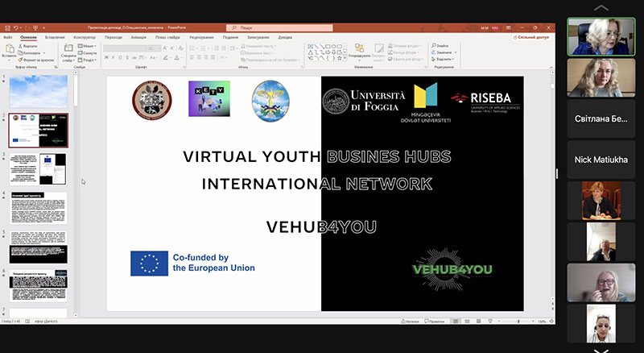The image size is (644, 353).
Task: Adjust the zoom slider in status bar
Action: click(518, 321)
